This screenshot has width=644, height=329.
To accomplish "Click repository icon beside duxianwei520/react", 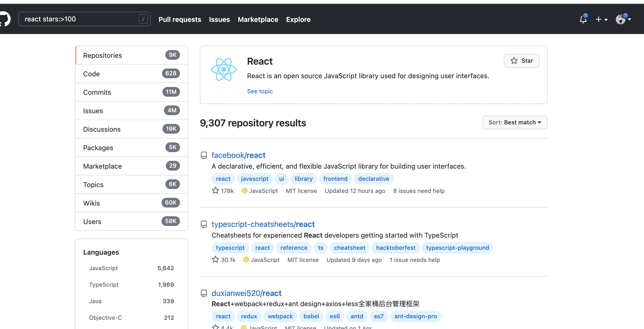I will point(204,293).
